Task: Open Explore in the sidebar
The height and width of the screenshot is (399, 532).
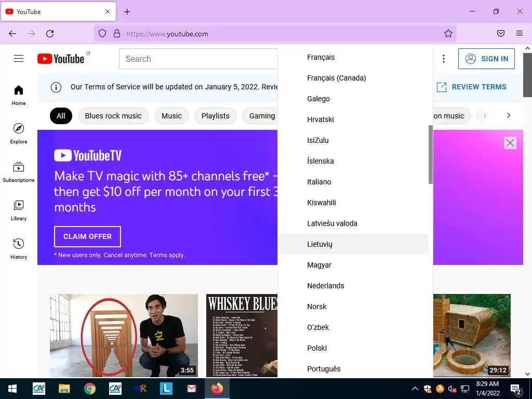Action: pos(19,134)
